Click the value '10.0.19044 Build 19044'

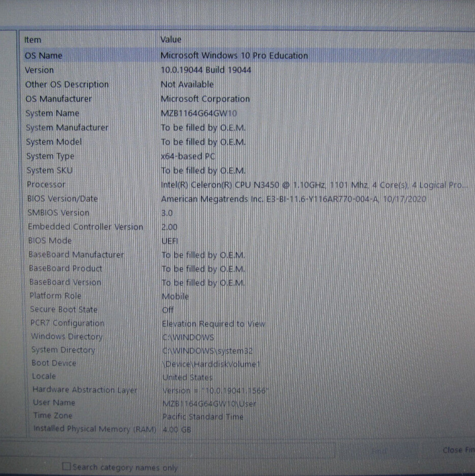tap(206, 70)
